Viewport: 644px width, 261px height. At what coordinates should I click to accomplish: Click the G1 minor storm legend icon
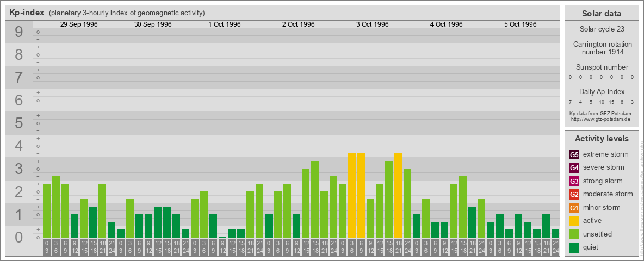click(x=574, y=208)
